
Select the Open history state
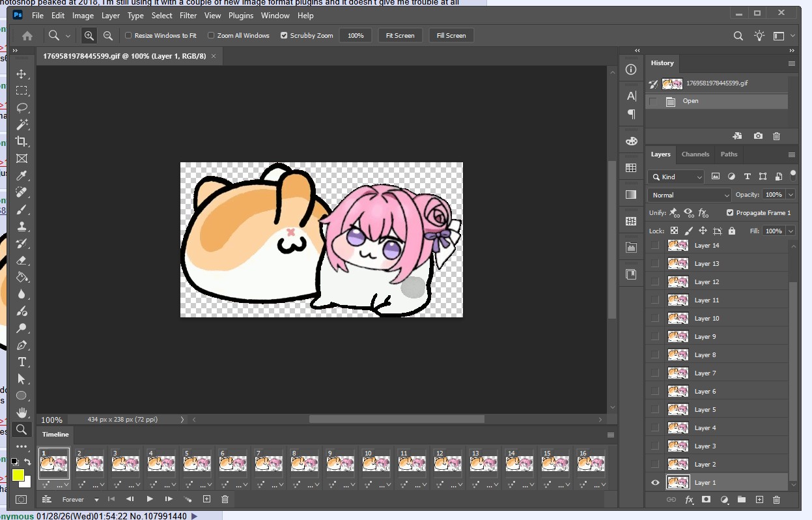point(716,101)
